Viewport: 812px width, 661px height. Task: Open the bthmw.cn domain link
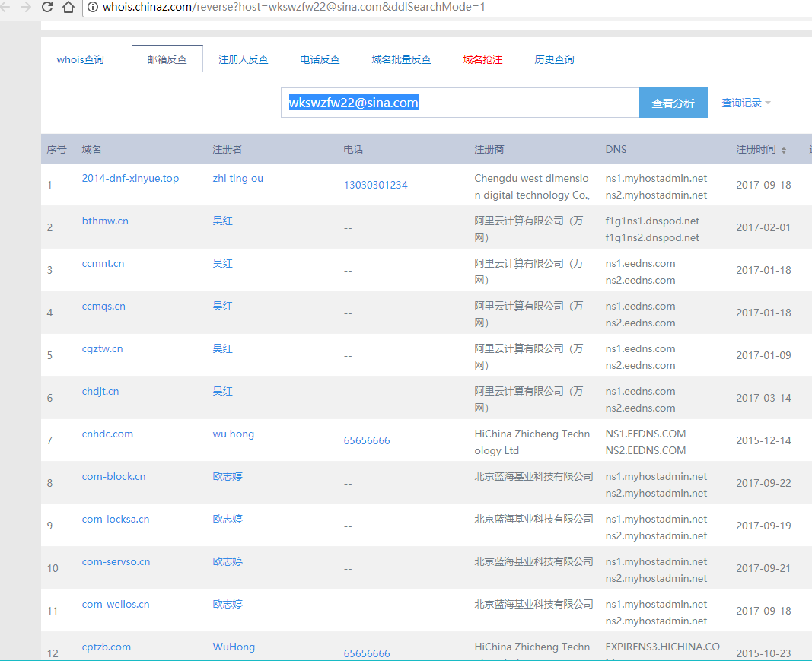click(105, 221)
